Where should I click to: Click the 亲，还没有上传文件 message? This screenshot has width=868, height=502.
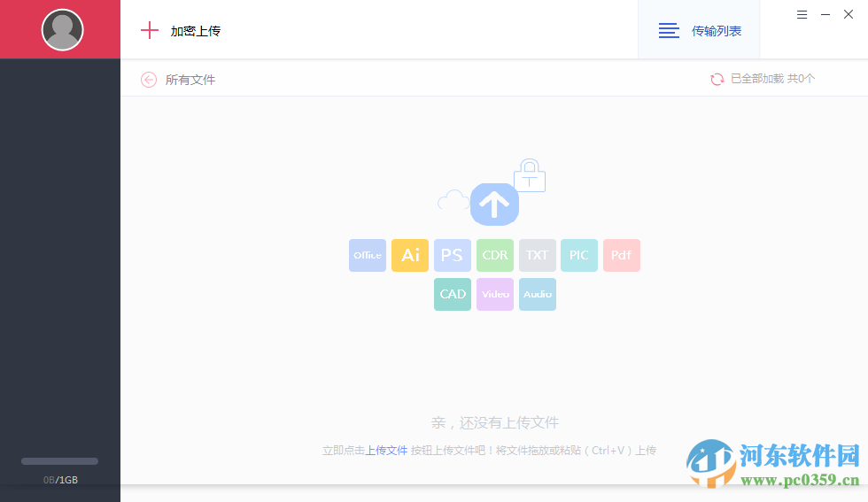click(x=495, y=423)
